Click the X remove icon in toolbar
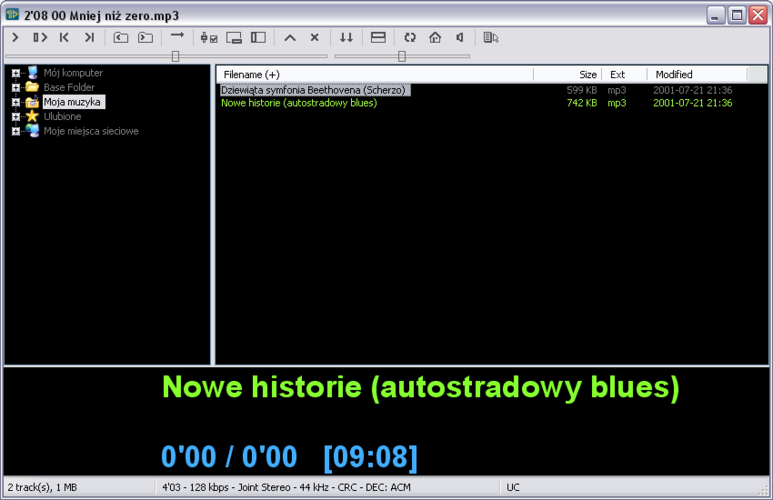 tap(315, 37)
